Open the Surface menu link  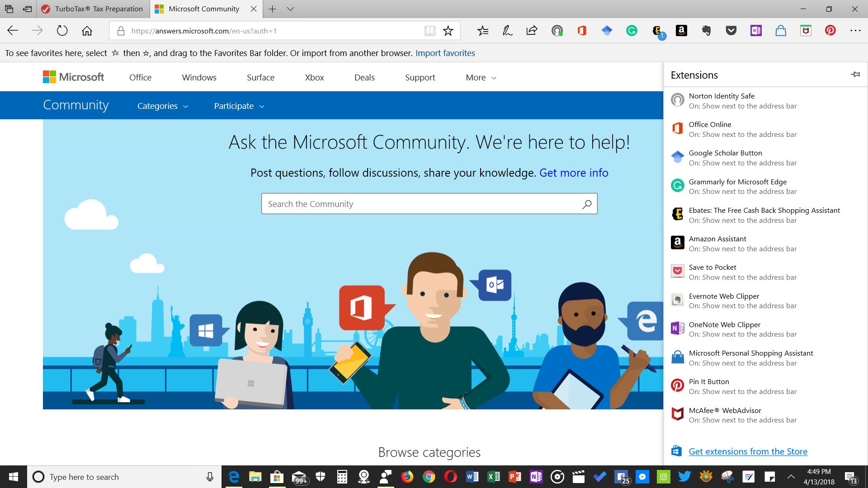point(260,78)
